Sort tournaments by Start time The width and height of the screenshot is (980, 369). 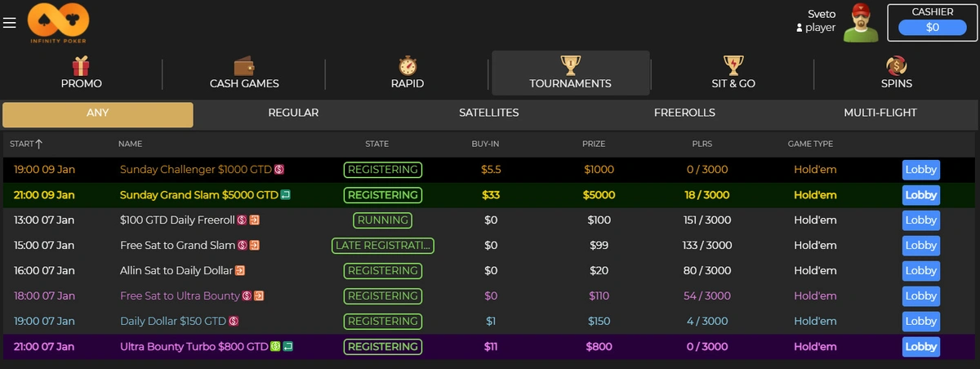tap(26, 144)
